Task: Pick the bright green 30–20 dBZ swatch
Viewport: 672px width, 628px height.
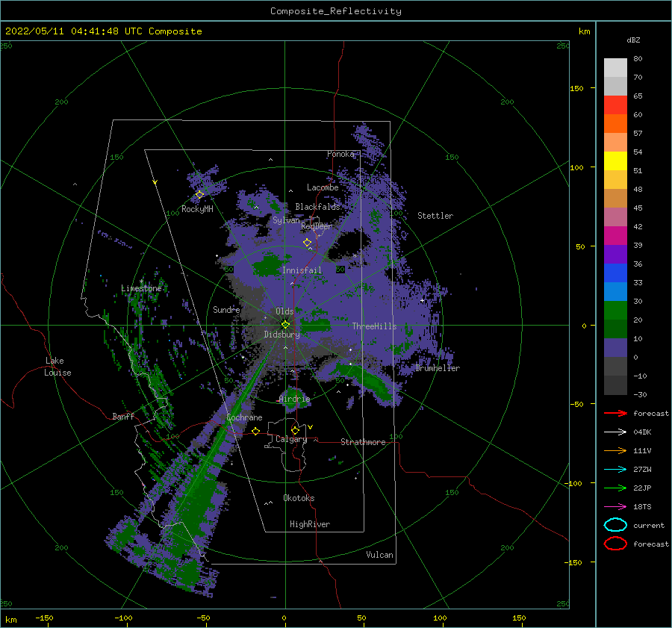Action: pyautogui.click(x=615, y=311)
